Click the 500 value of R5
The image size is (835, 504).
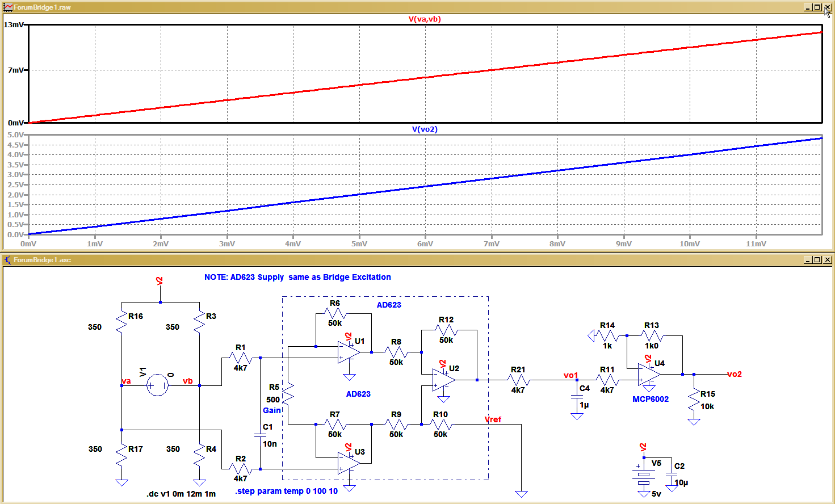273,400
